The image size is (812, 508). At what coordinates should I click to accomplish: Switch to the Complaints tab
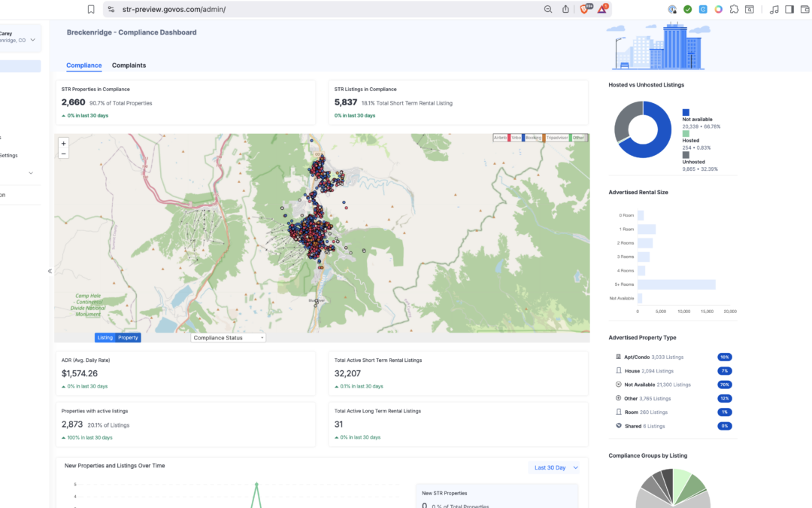coord(129,65)
